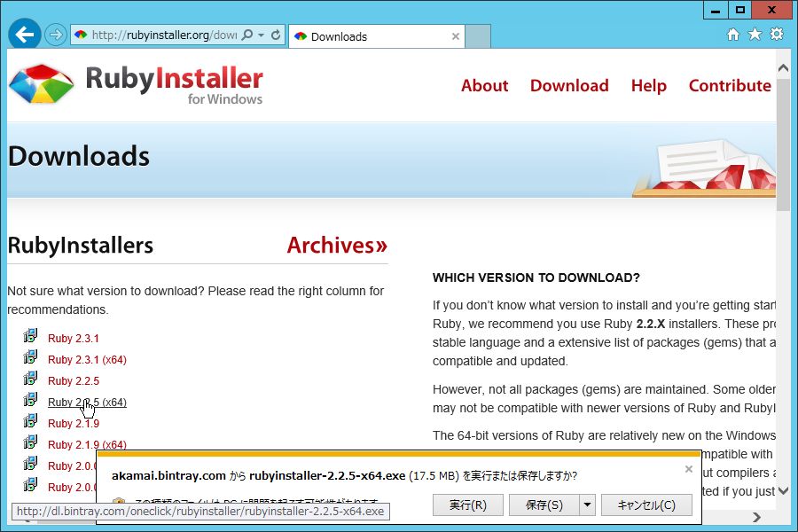Refresh the page with the reload icon
The width and height of the screenshot is (798, 532).
pyautogui.click(x=276, y=35)
